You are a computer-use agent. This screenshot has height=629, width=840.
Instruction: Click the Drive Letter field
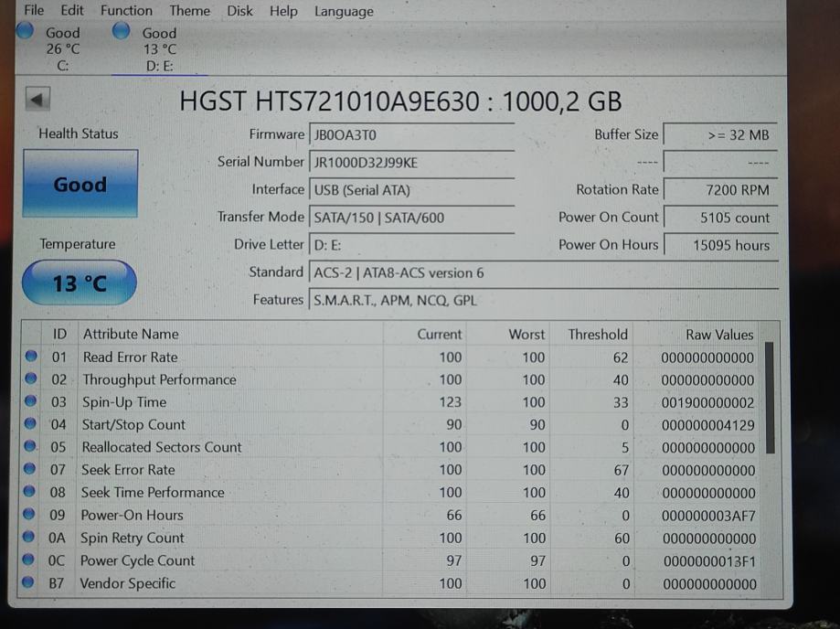[x=411, y=245]
